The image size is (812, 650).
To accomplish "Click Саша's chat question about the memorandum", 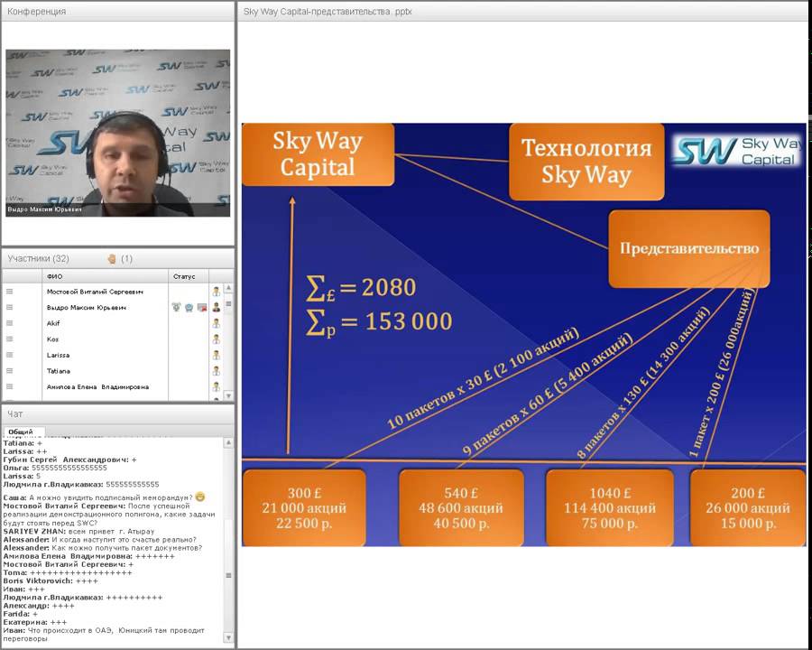I will [x=104, y=497].
